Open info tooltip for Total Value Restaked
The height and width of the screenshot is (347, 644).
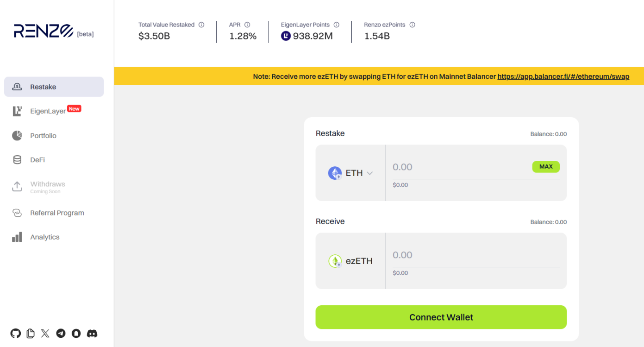[x=201, y=25]
